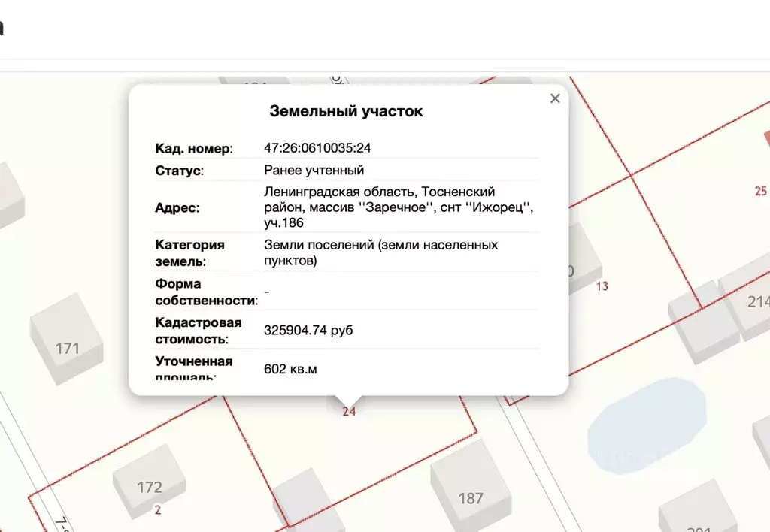Select the Кадастровая стоимость value 325904.74 руб
This screenshot has width=770, height=532.
point(309,329)
